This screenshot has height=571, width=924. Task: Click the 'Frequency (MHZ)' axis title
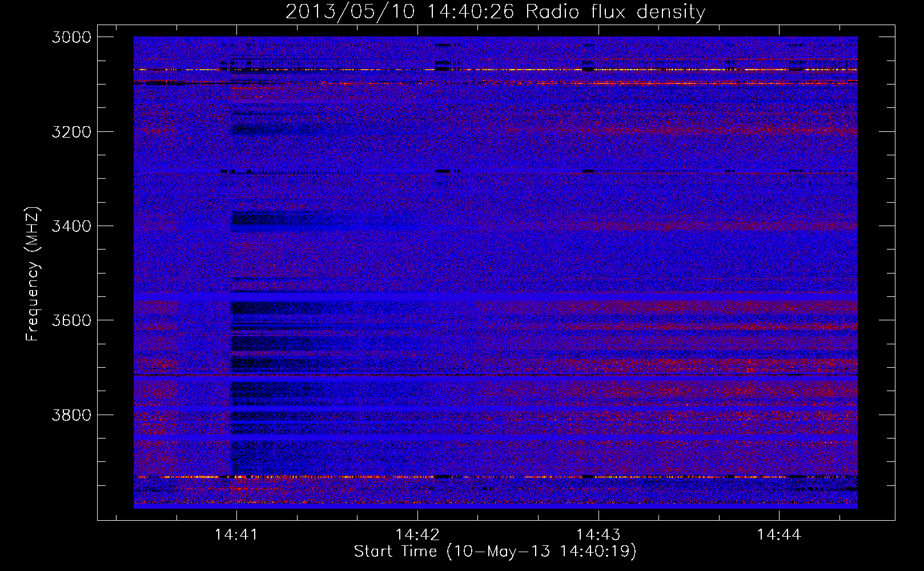pyautogui.click(x=33, y=274)
